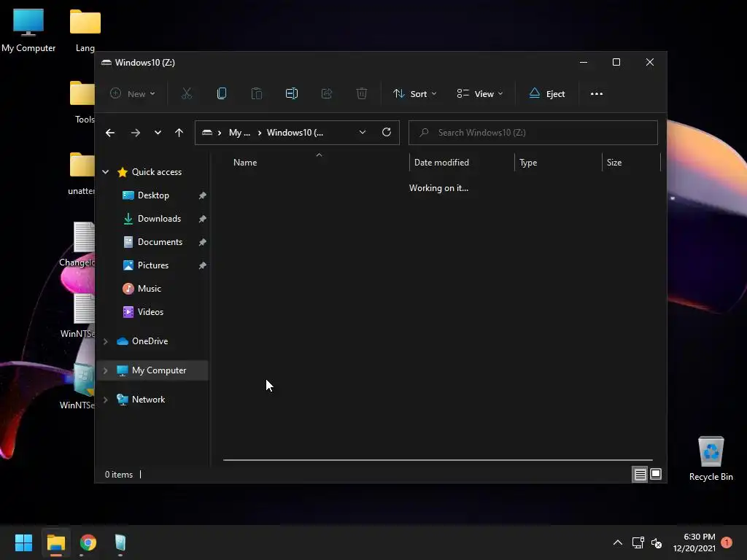747x560 pixels.
Task: Open the notification badge in tray
Action: [x=727, y=542]
